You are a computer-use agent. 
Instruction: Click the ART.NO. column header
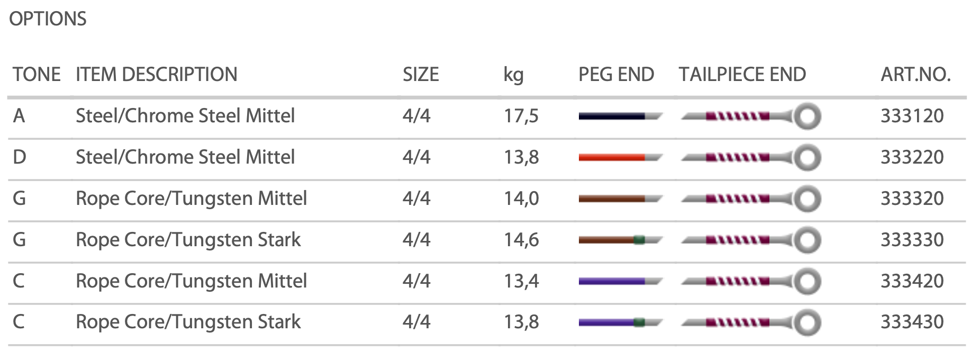pos(915,75)
